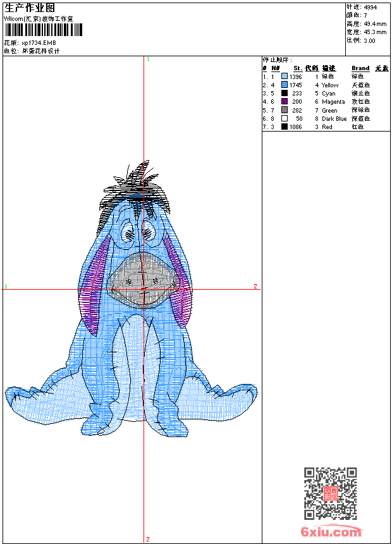This screenshot has width=392, height=544.
Task: Click the brand name 红色
Action: pyautogui.click(x=358, y=127)
